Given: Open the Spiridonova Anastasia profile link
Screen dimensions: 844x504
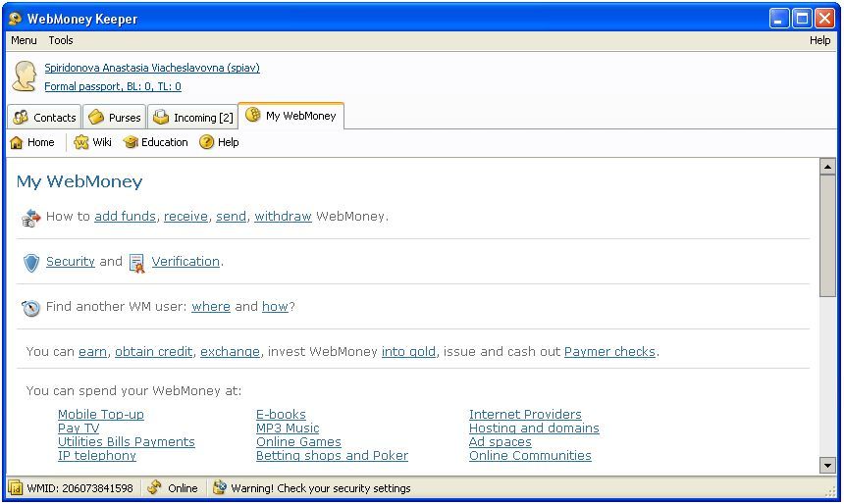Looking at the screenshot, I should 152,68.
